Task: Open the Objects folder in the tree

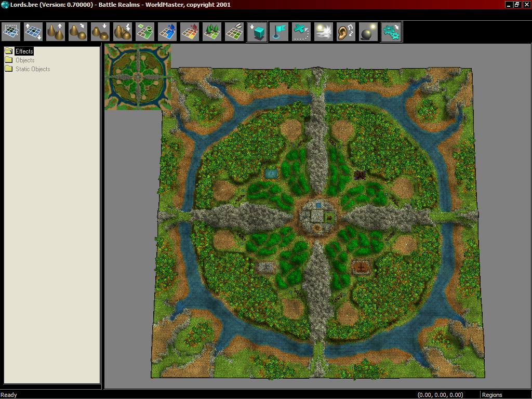Action: 24,60
